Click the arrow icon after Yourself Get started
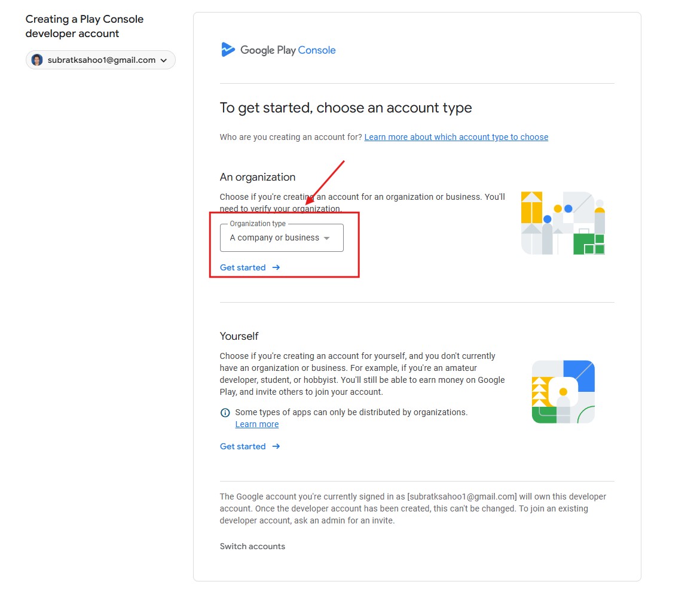The height and width of the screenshot is (603, 700). point(276,446)
